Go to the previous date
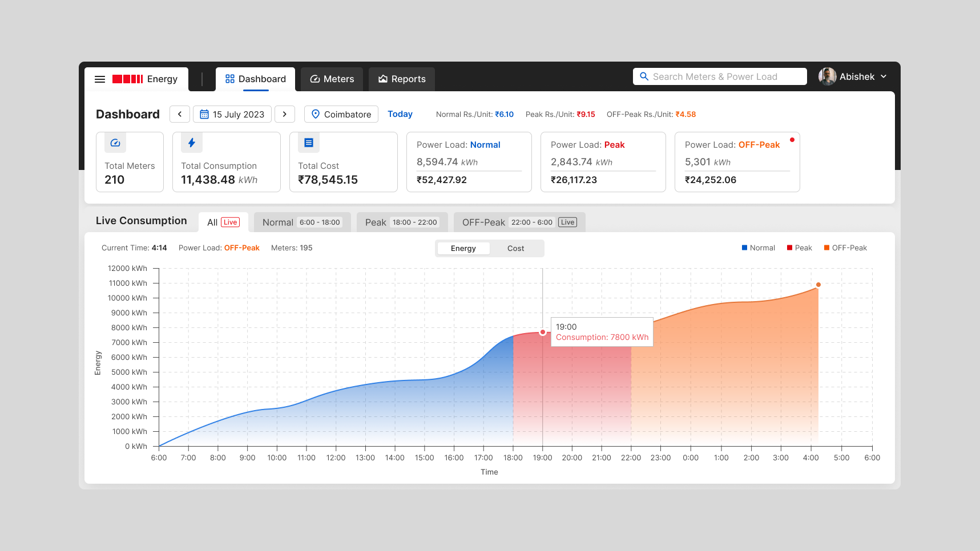This screenshot has height=551, width=980. tap(179, 114)
